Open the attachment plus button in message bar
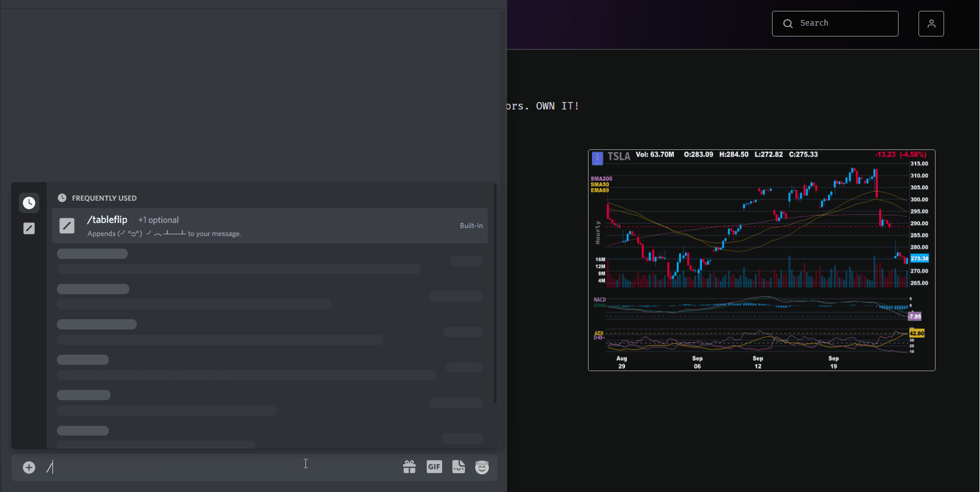This screenshot has width=980, height=492. [29, 467]
